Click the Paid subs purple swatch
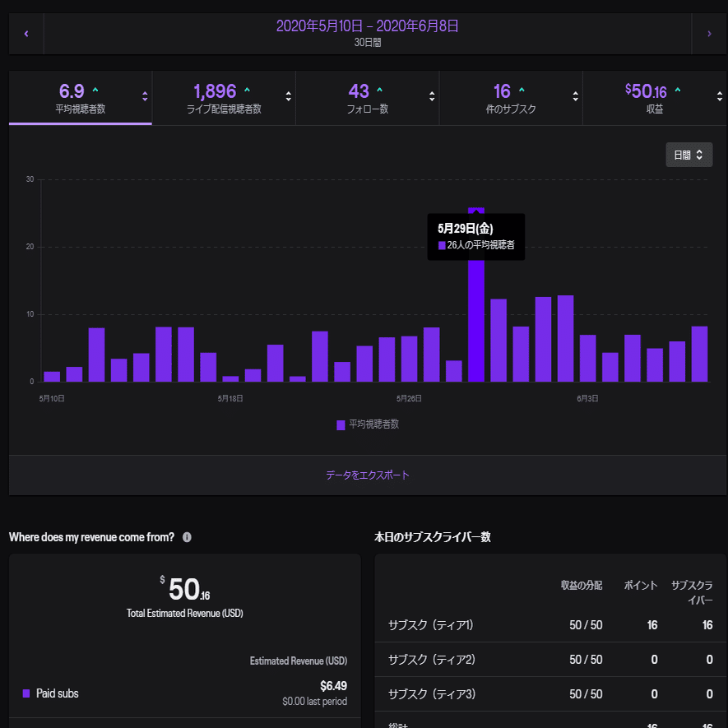 26,693
